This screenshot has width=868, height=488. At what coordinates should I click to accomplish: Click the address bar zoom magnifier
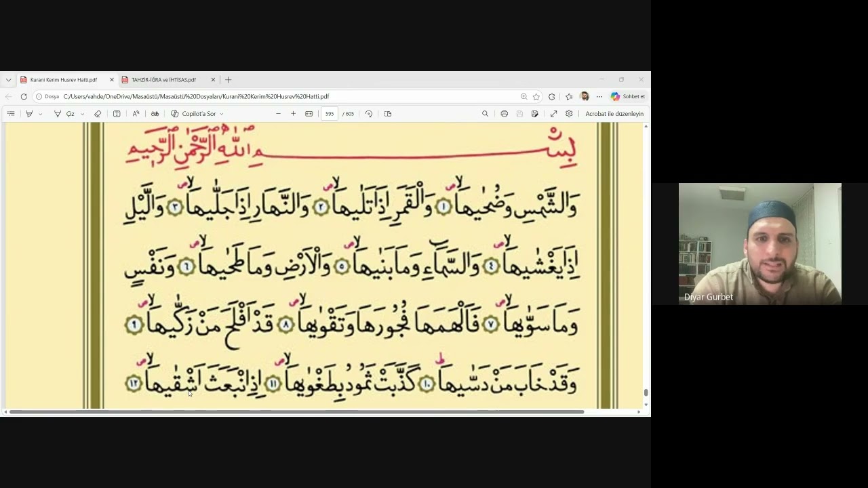[524, 96]
